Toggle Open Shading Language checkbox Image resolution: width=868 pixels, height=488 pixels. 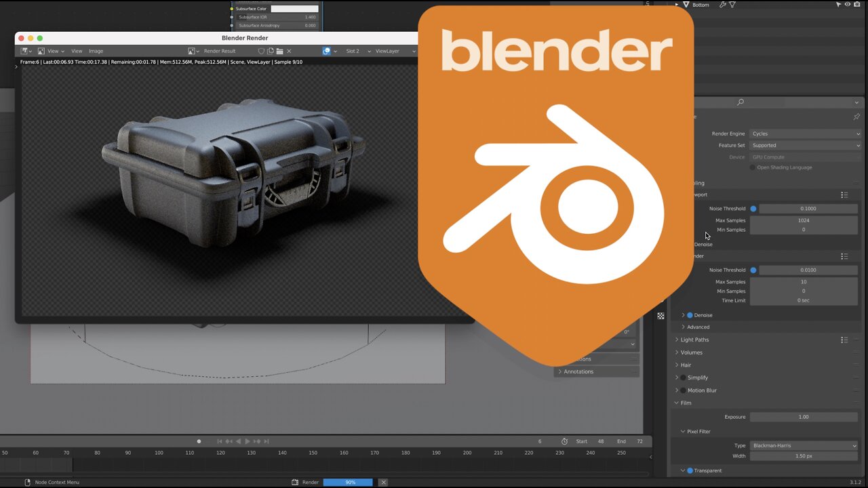click(753, 167)
